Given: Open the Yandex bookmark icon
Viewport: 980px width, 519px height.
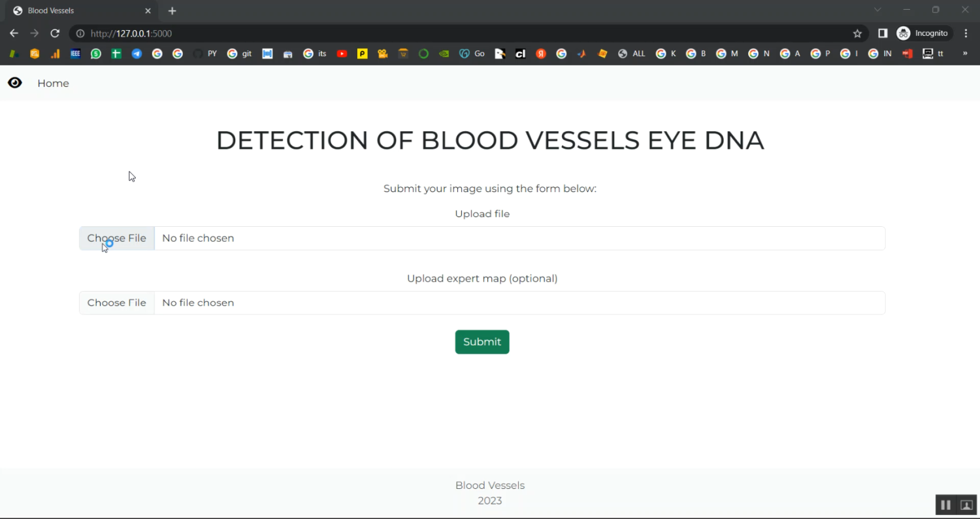Looking at the screenshot, I should [541, 54].
